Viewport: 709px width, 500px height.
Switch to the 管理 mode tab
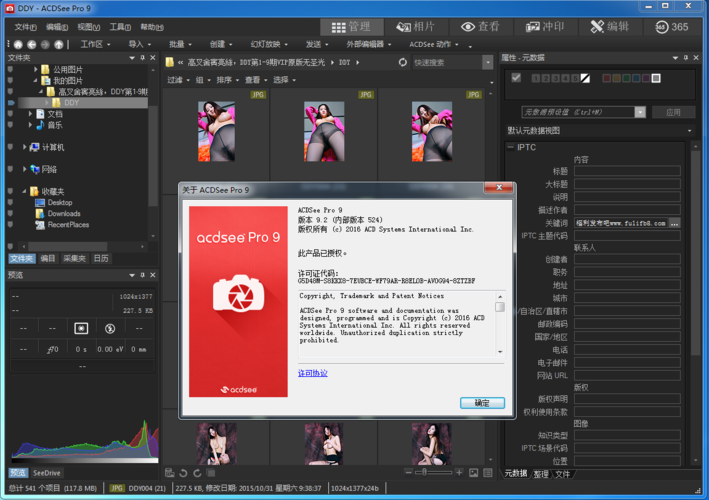click(x=352, y=27)
